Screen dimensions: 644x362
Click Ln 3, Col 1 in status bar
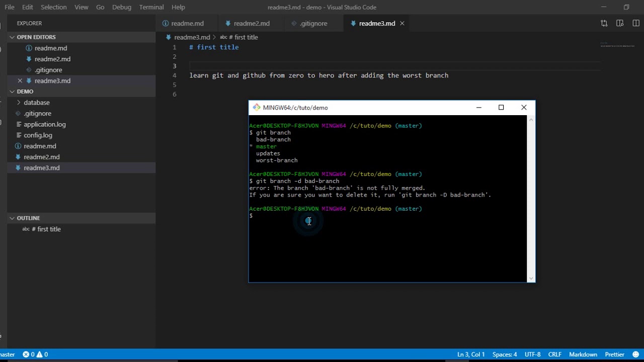click(471, 354)
